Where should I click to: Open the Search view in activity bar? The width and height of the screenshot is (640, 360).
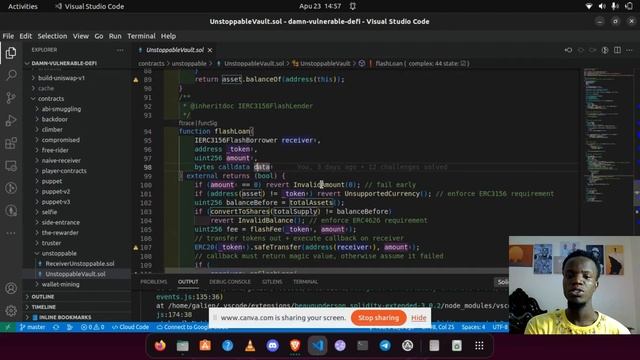tap(11, 75)
